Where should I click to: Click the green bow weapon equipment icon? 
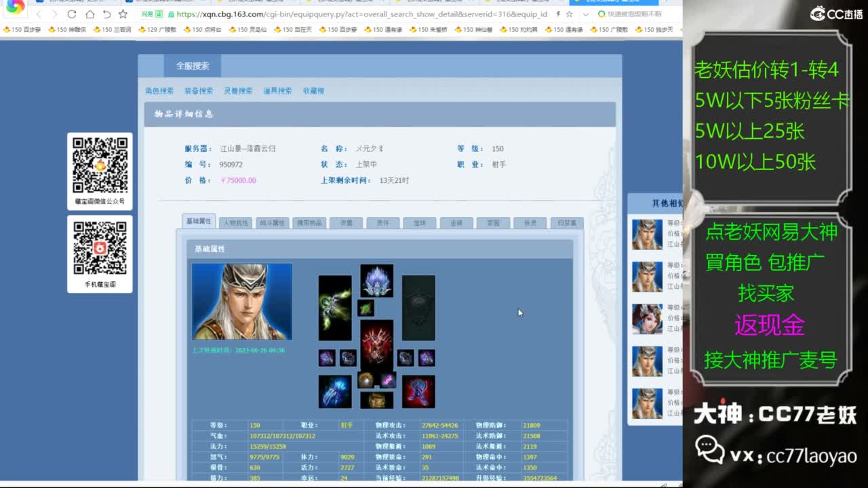click(335, 308)
